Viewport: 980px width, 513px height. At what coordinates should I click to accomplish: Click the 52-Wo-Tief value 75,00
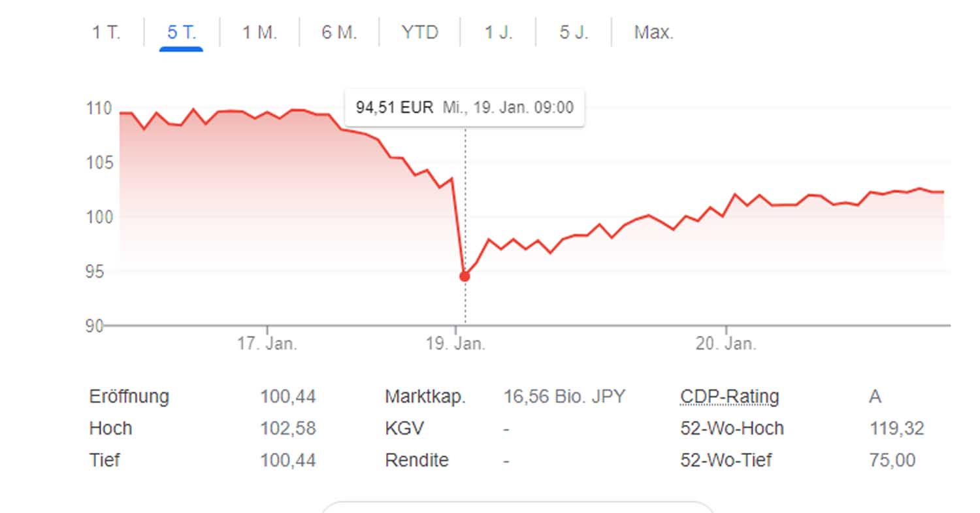pyautogui.click(x=892, y=461)
